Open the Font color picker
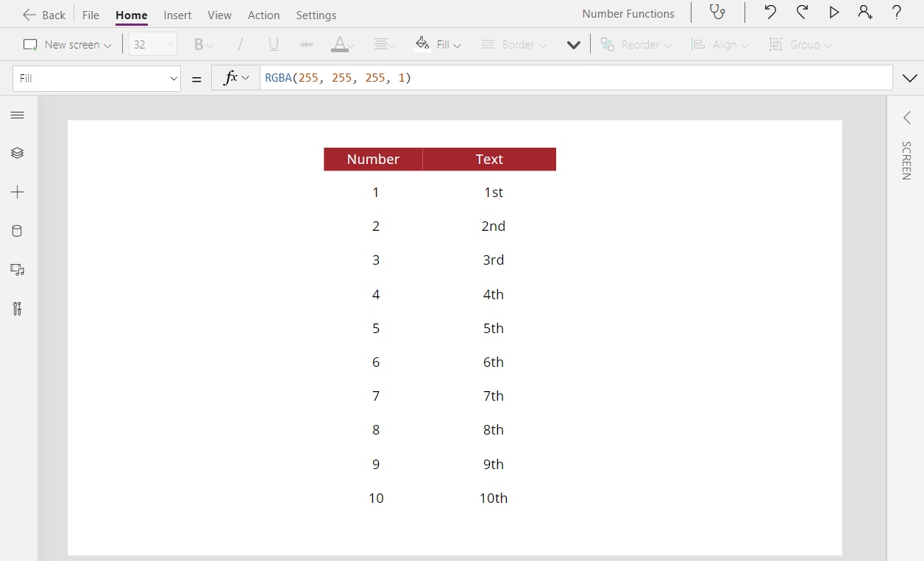 click(x=341, y=44)
